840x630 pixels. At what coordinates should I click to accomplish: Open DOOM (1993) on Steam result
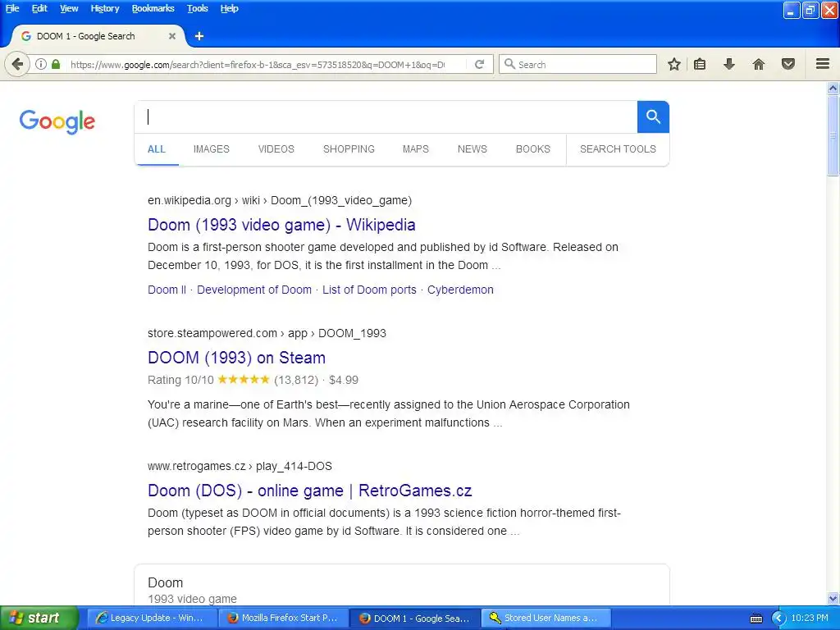coord(237,358)
